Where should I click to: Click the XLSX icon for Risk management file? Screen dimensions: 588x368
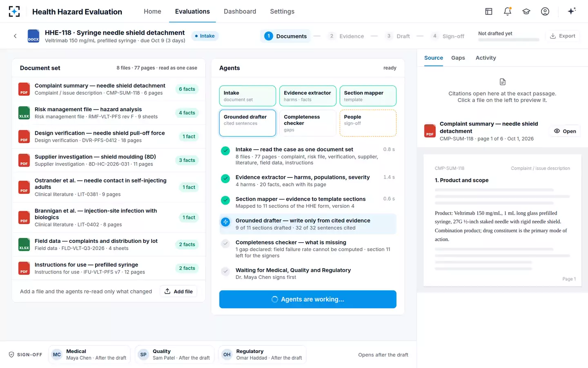(x=24, y=113)
